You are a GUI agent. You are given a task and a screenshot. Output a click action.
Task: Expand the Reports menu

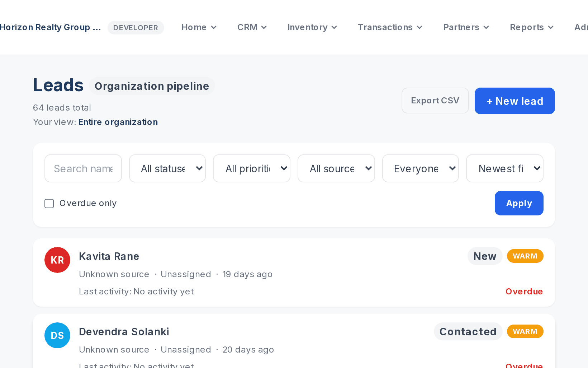click(x=532, y=27)
